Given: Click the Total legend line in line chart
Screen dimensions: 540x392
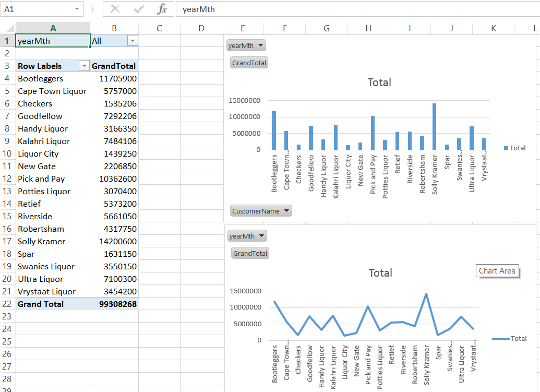Looking at the screenshot, I should click(x=500, y=339).
